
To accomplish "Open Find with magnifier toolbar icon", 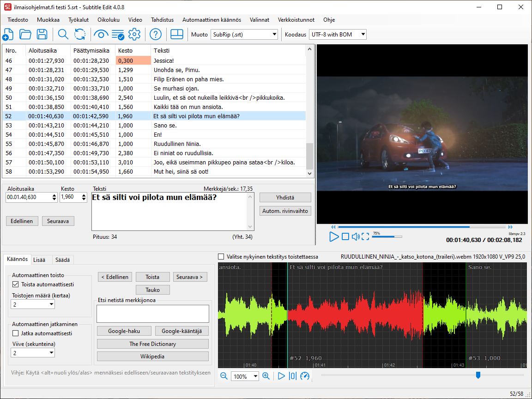I will (x=63, y=34).
